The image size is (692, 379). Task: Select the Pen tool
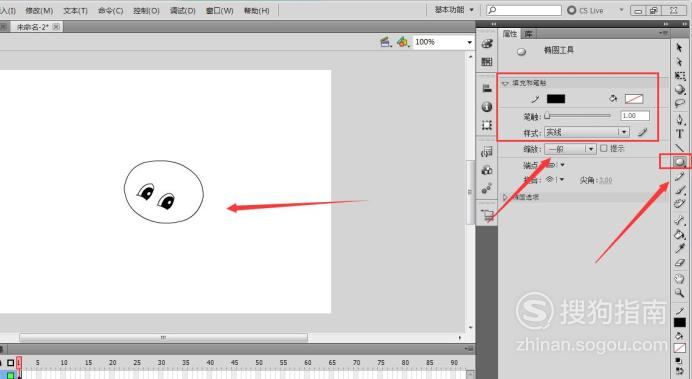(x=680, y=119)
